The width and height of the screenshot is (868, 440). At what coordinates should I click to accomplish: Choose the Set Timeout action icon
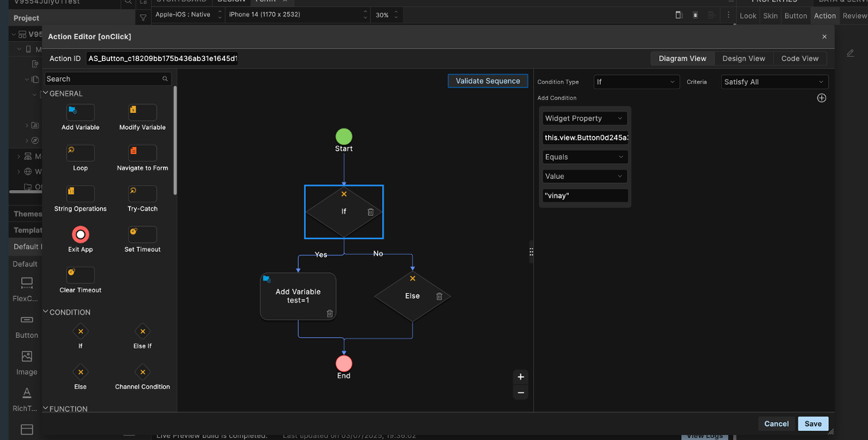tap(142, 234)
